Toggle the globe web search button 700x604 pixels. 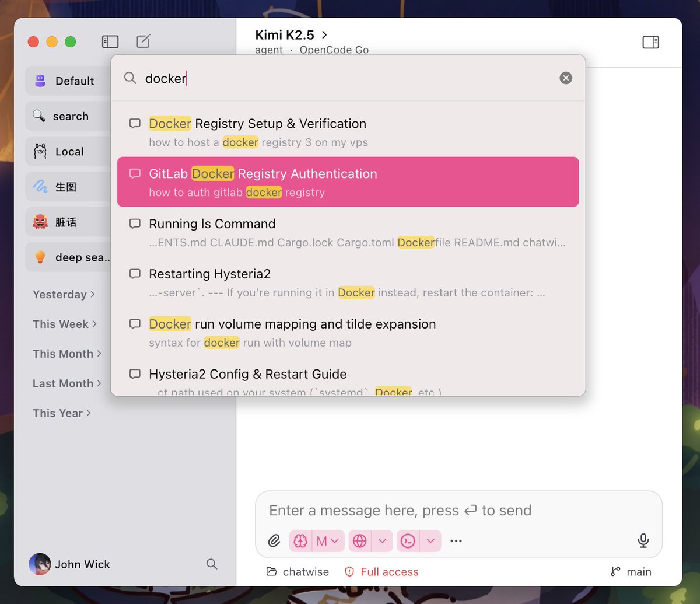click(360, 541)
